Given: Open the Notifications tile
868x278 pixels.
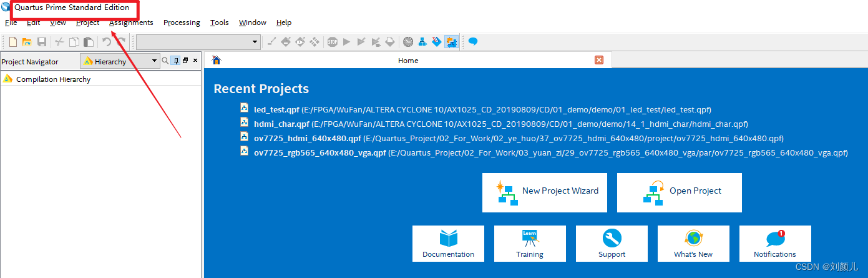Looking at the screenshot, I should pos(775,244).
